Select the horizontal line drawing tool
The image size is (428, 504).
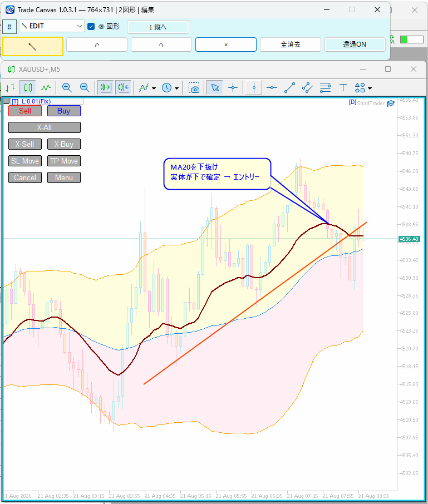[272, 87]
